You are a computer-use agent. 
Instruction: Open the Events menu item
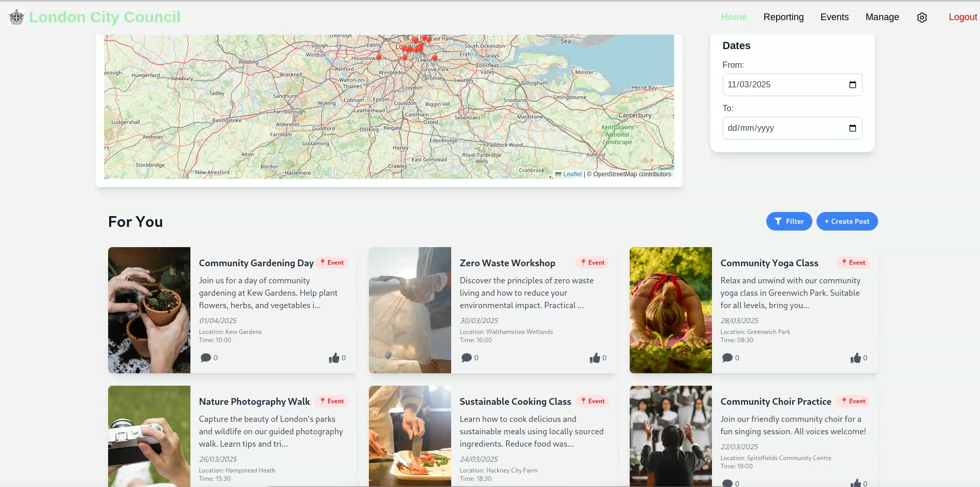pos(834,17)
